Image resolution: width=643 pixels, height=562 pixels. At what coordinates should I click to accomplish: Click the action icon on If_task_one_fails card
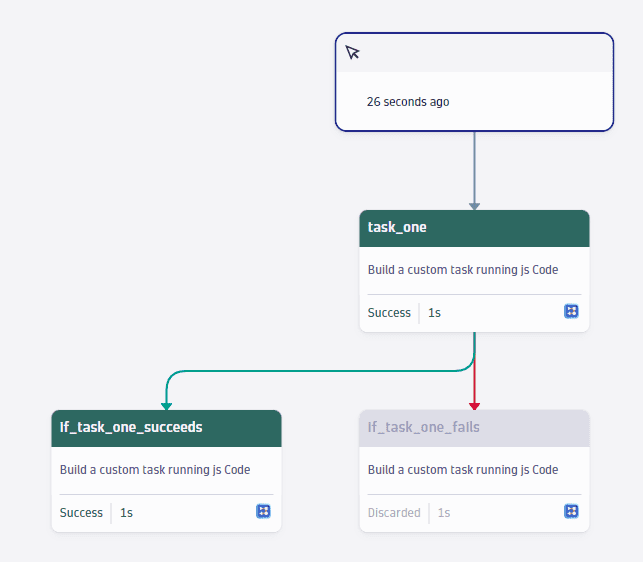[x=571, y=511]
